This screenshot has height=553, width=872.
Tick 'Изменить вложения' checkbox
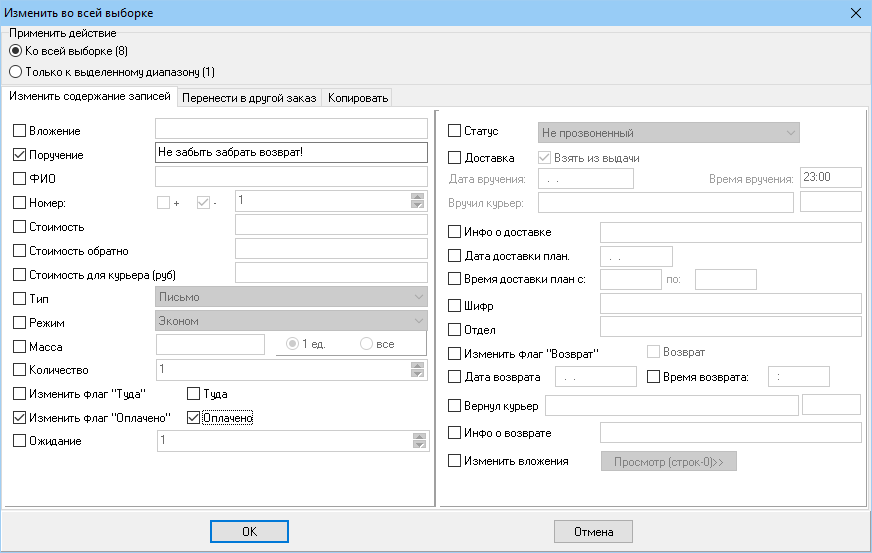454,461
